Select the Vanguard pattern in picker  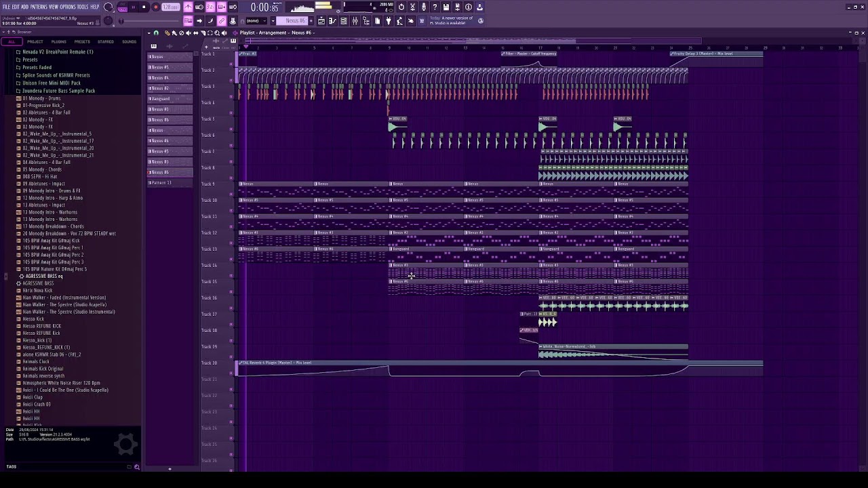(x=170, y=98)
